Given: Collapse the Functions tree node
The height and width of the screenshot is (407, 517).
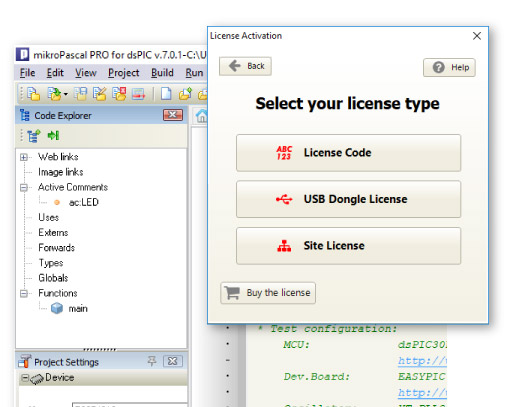Looking at the screenshot, I should point(24,293).
